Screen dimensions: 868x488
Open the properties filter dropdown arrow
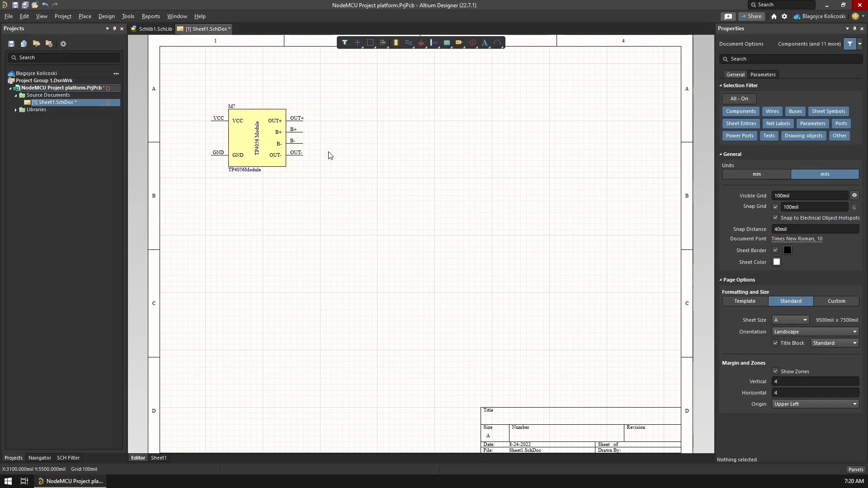coord(859,44)
